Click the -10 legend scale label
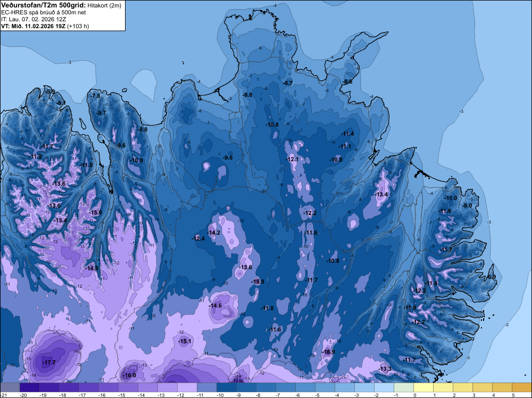The width and height of the screenshot is (532, 398). (220, 395)
